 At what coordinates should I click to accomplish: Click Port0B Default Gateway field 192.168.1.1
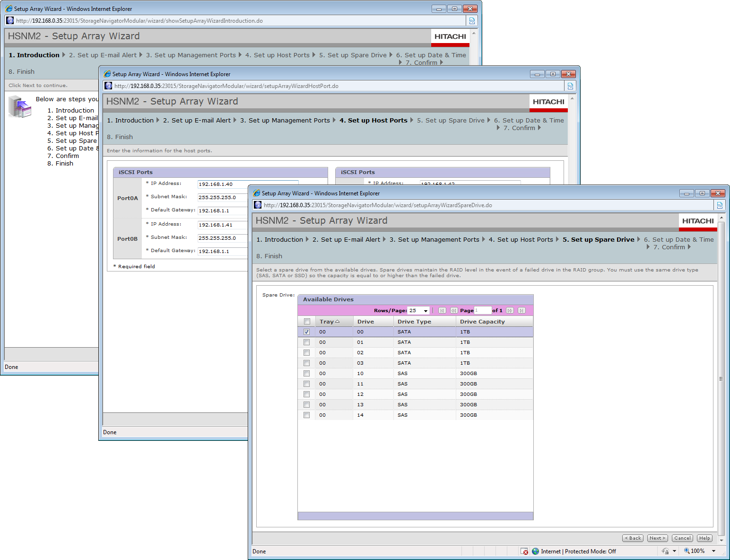(223, 251)
